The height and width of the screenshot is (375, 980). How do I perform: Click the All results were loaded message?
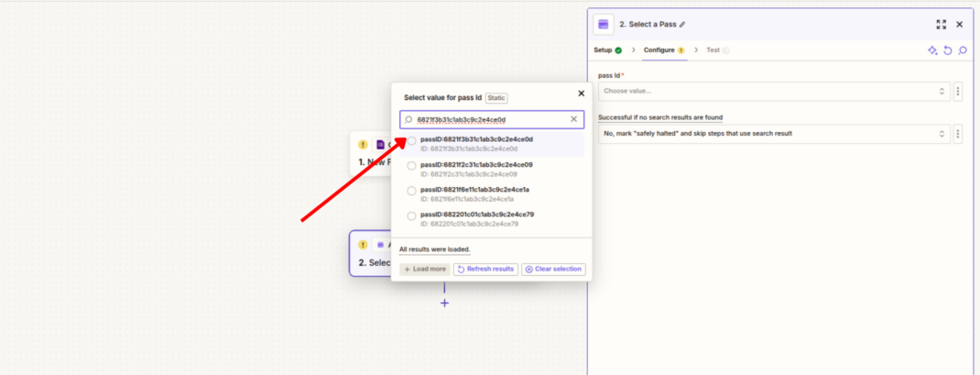435,249
